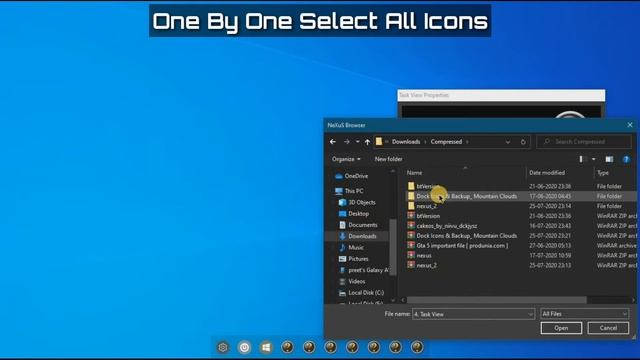The height and width of the screenshot is (360, 640).
Task: Go back in NeXuS Browser dialog
Action: point(333,142)
